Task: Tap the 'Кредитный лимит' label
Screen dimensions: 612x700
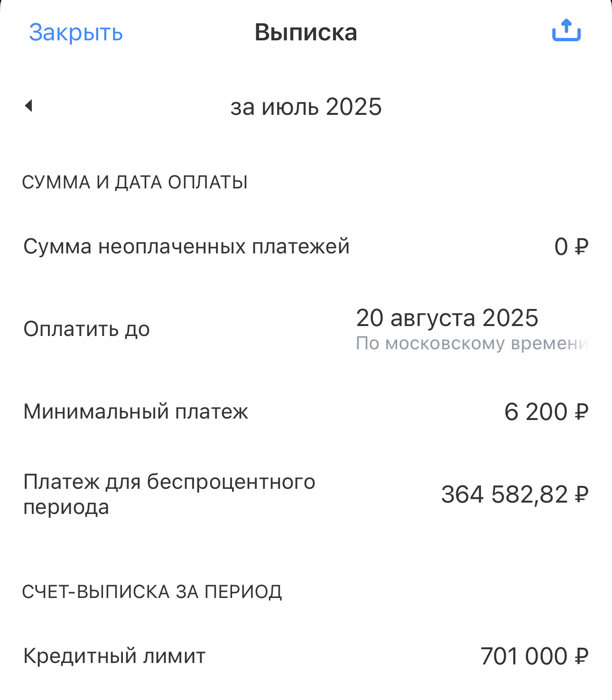Action: pyautogui.click(x=114, y=656)
